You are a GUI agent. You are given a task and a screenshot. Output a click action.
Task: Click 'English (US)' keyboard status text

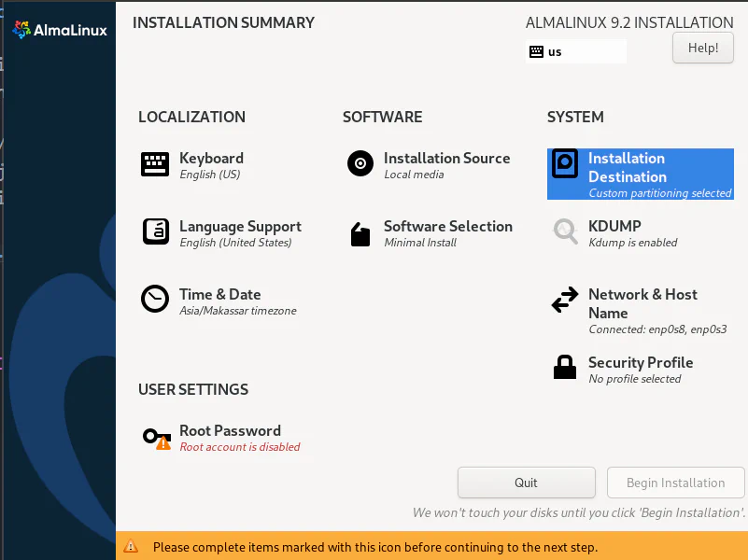tap(210, 175)
